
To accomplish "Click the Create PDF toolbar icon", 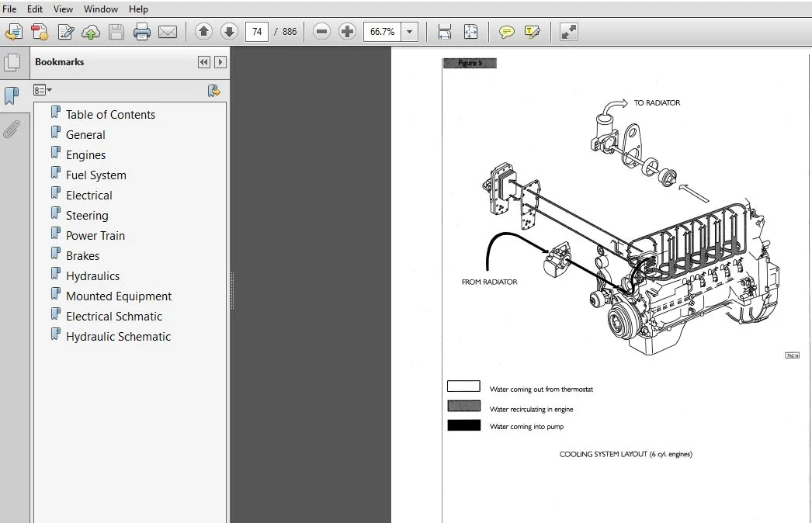I will pyautogui.click(x=40, y=32).
